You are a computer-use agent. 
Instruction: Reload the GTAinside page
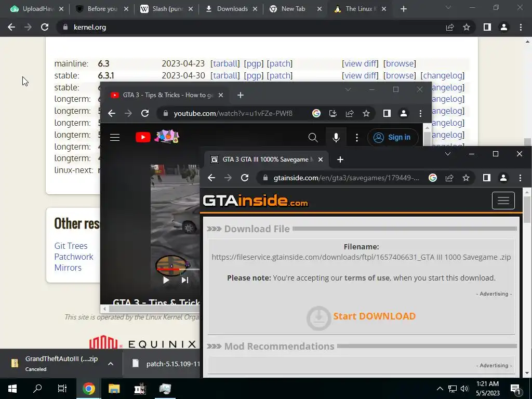coord(245,178)
